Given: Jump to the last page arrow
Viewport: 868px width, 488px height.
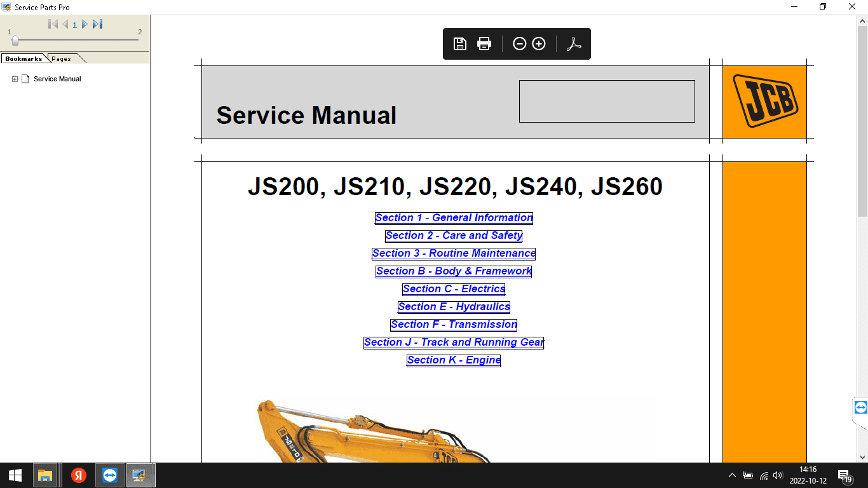Looking at the screenshot, I should (97, 24).
